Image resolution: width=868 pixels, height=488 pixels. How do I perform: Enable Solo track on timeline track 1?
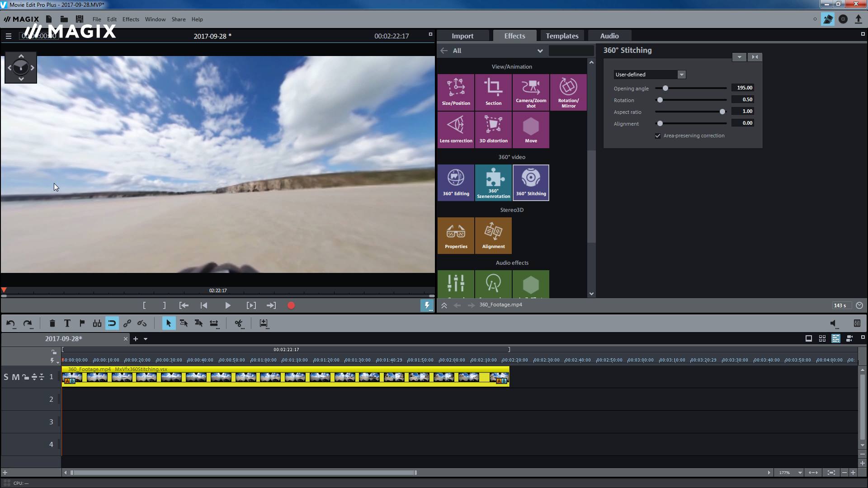pos(6,376)
